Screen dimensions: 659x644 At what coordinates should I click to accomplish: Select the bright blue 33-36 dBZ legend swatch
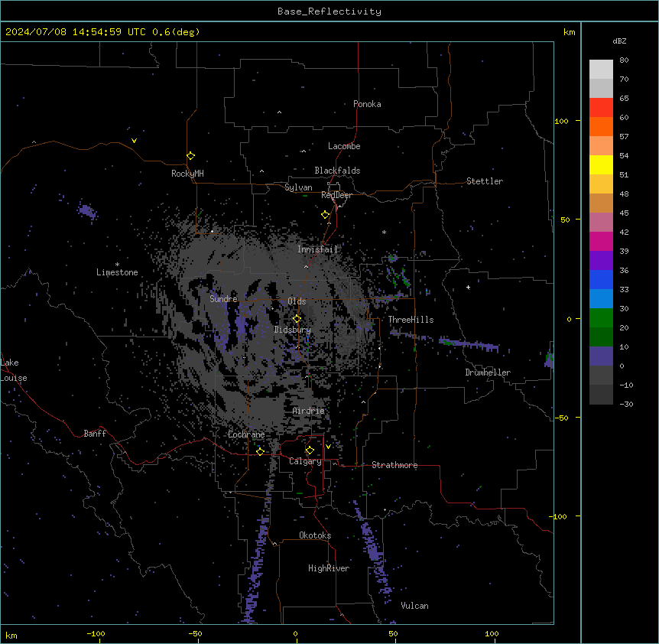(601, 279)
